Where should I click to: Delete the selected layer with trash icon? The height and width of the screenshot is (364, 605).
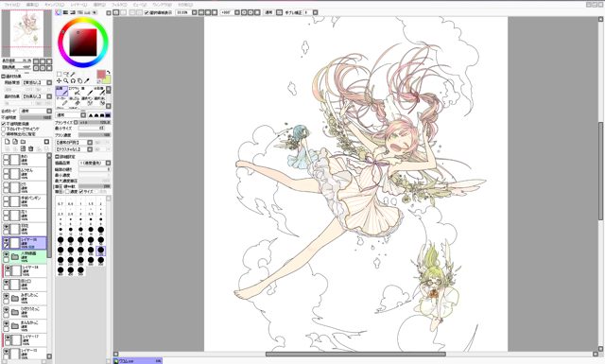(31, 149)
